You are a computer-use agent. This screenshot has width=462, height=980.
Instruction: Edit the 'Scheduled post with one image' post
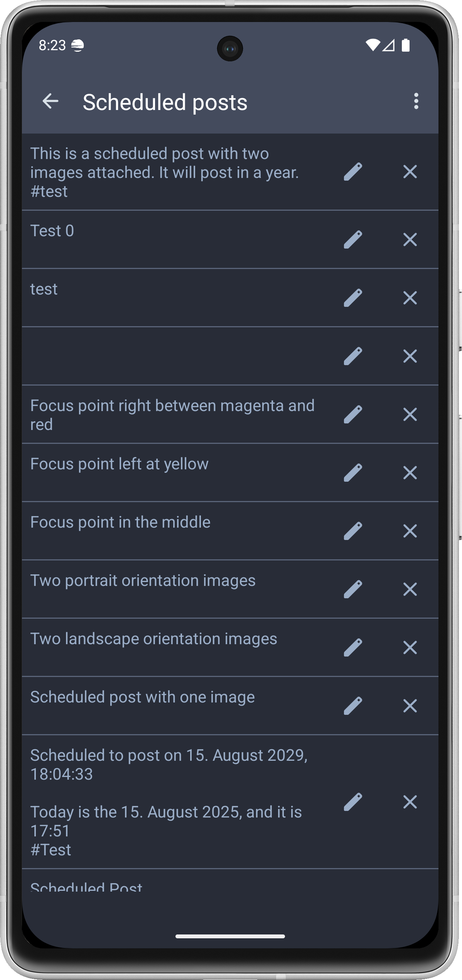coord(353,706)
